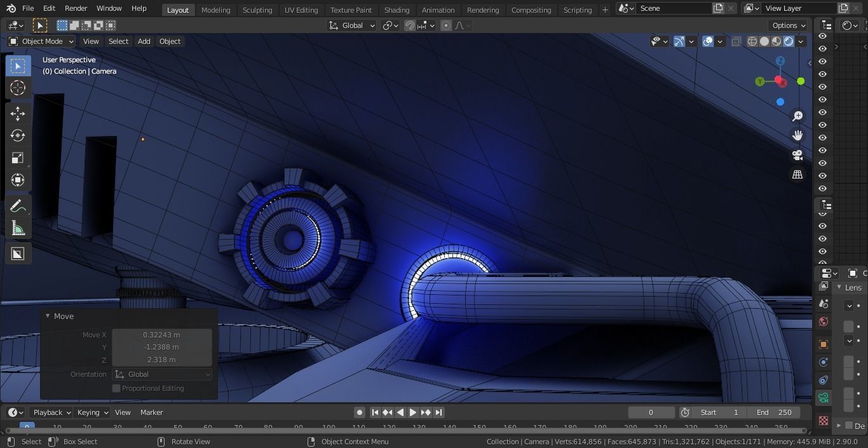
Task: Open Global transform orientation dropdown in header
Action: [x=351, y=25]
